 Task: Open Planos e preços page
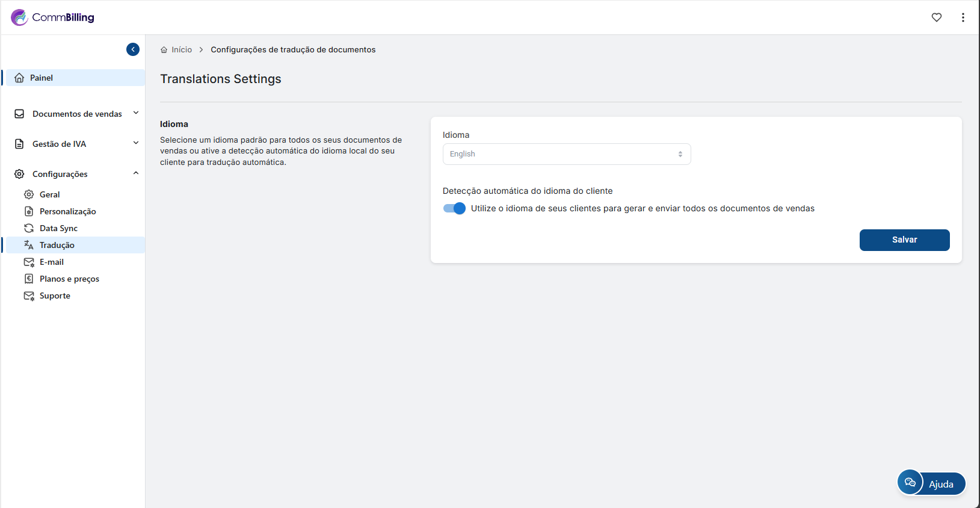[69, 279]
